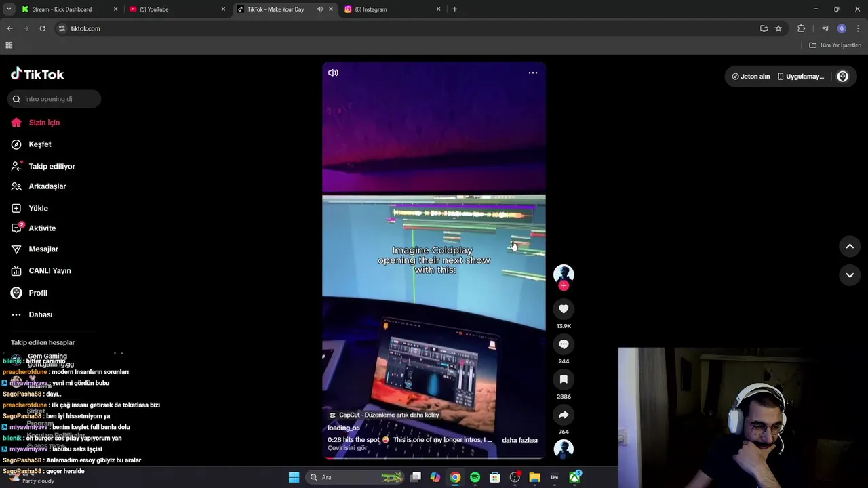Like the video with the heart icon
The image size is (868, 488).
coord(564,309)
